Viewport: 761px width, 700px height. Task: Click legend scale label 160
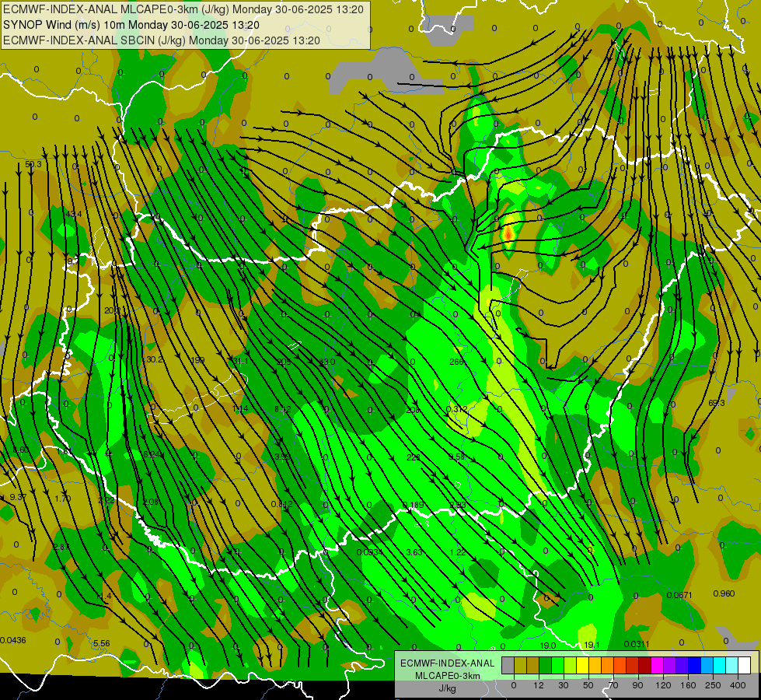(688, 685)
